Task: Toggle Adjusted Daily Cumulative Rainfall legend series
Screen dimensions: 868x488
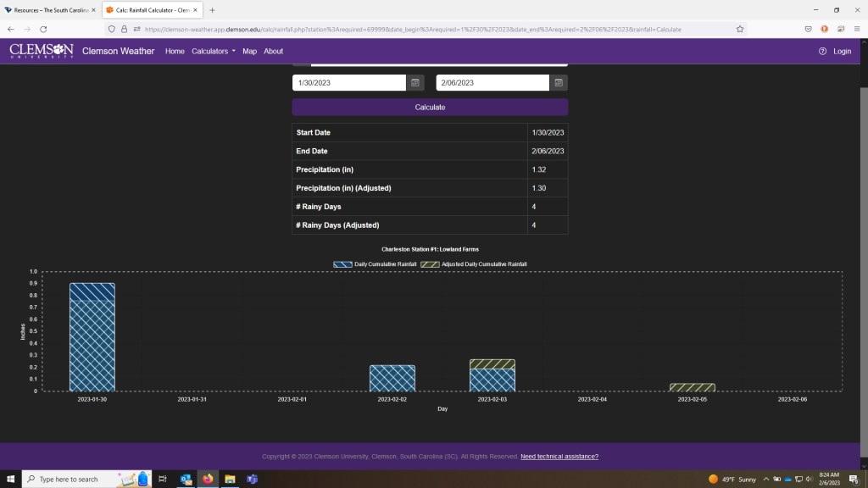Action: (x=474, y=264)
